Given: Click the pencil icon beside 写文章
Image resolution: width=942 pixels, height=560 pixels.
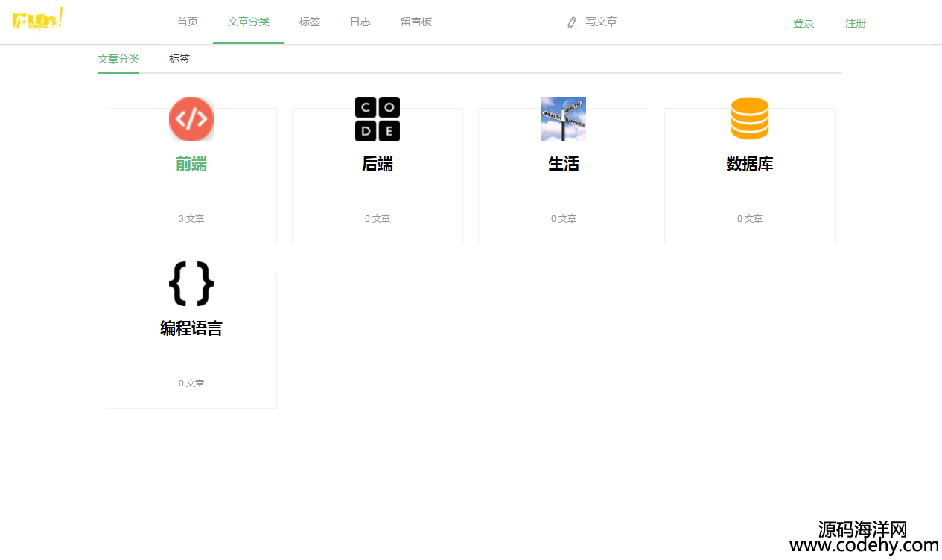Looking at the screenshot, I should click(x=573, y=22).
